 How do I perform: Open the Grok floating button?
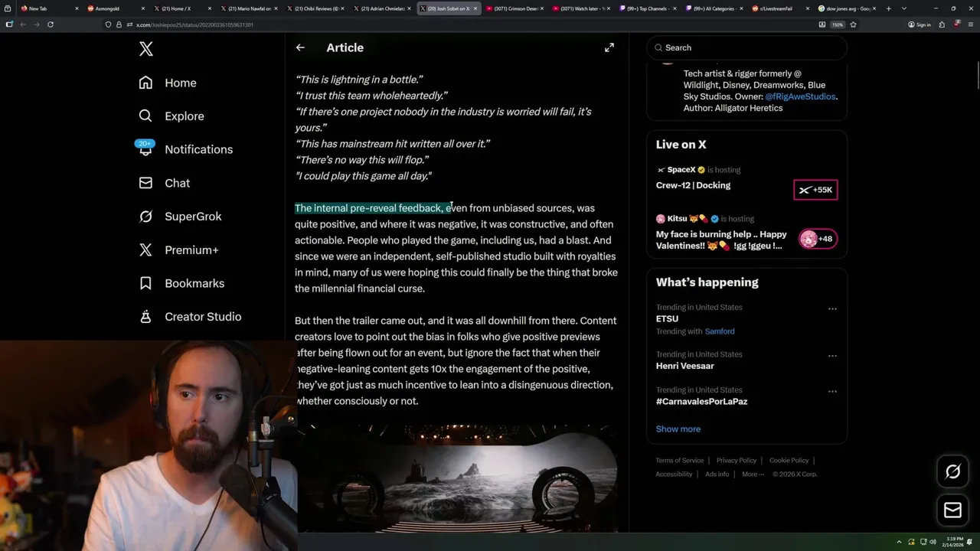click(952, 471)
